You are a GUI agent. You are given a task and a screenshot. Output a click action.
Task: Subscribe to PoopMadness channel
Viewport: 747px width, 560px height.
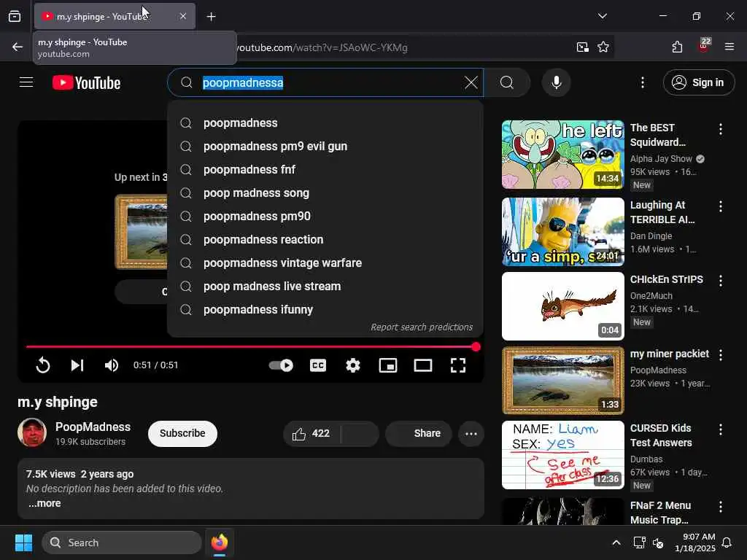coord(182,433)
